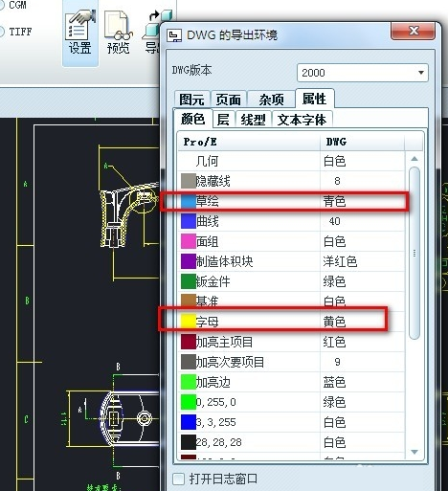Select the 青色 DWG value for 草绘
Screen dimensions: 448x491
click(x=334, y=201)
